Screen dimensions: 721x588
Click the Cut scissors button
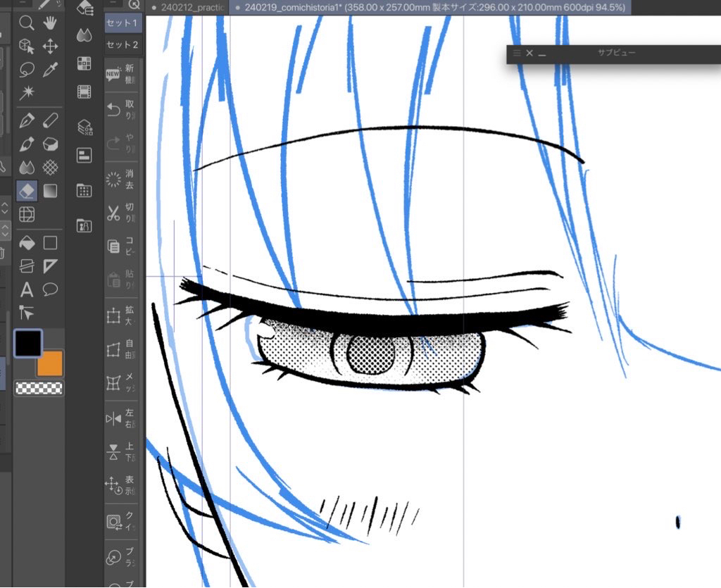[113, 213]
